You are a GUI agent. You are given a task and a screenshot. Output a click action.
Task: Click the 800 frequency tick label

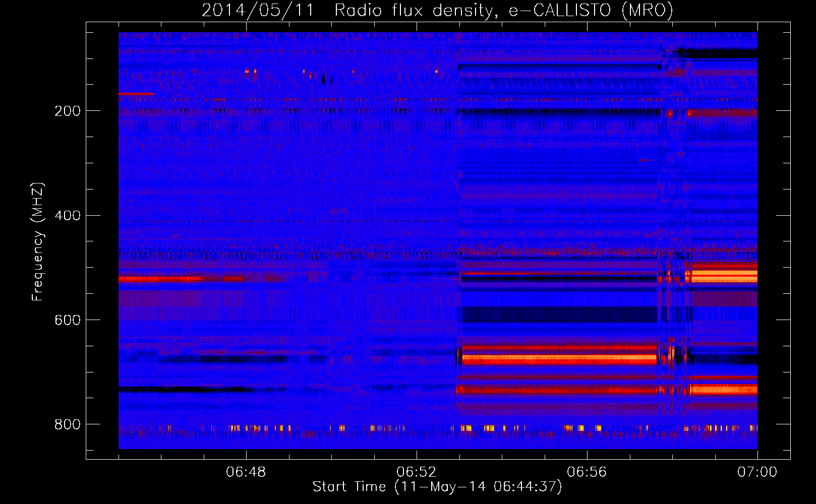(x=68, y=424)
